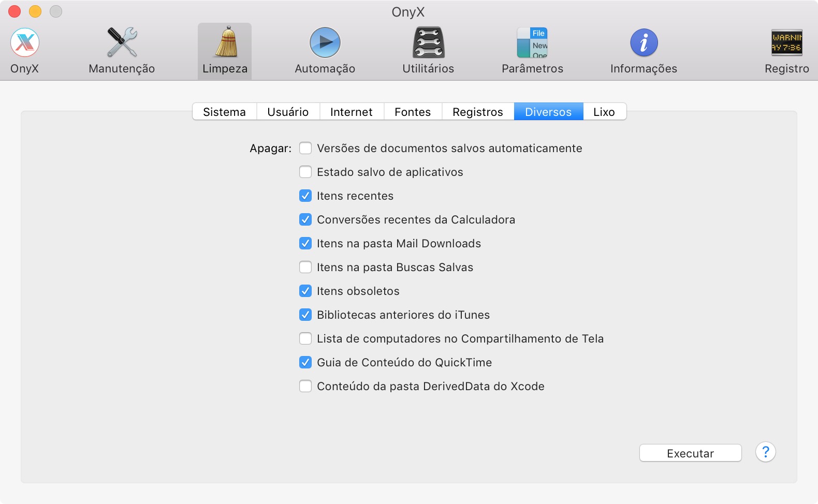Switch to the Internet tab
Image resolution: width=818 pixels, height=504 pixels.
[x=352, y=112]
